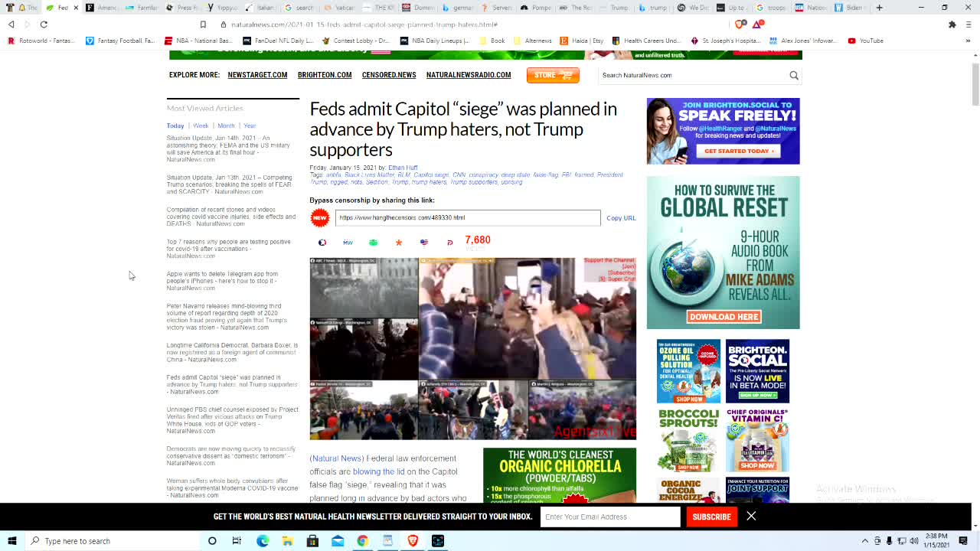Select the hangthecensors share link field
This screenshot has height=551, width=980.
tap(468, 217)
